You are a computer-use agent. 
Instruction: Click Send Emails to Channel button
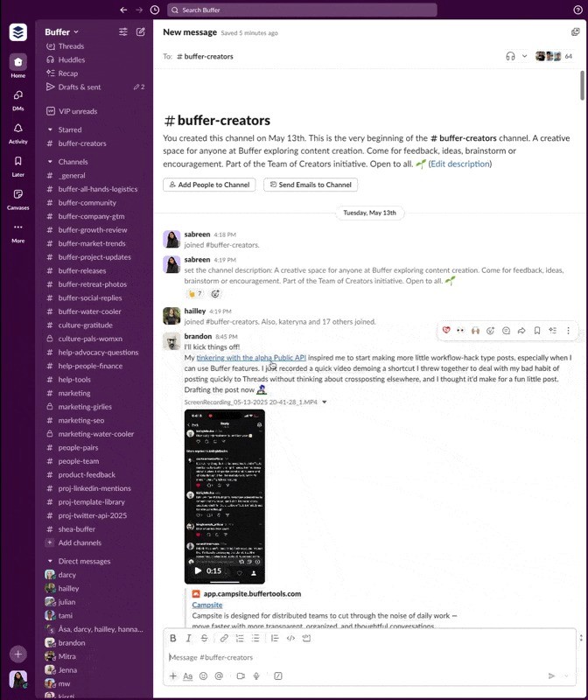click(311, 185)
